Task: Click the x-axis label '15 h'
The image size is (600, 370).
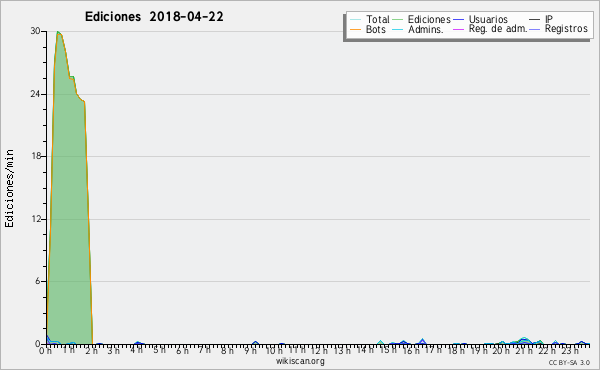Action: click(x=388, y=350)
